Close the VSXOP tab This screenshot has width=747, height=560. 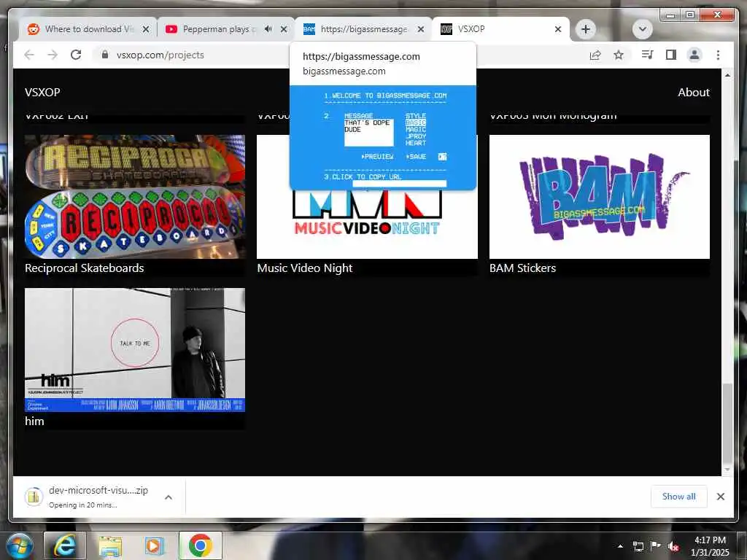[558, 29]
